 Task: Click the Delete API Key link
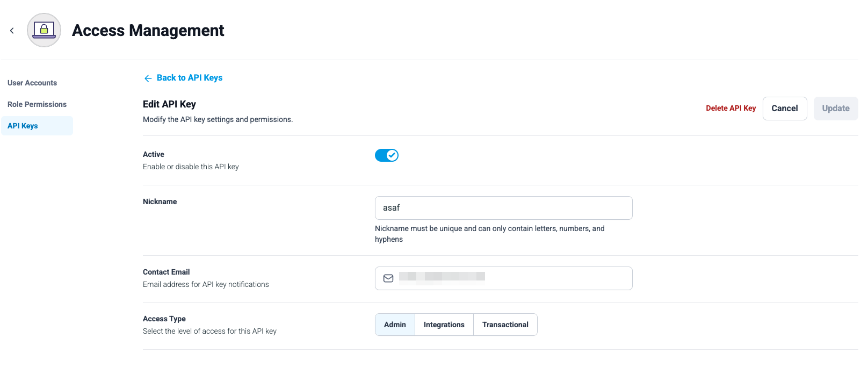coord(730,108)
